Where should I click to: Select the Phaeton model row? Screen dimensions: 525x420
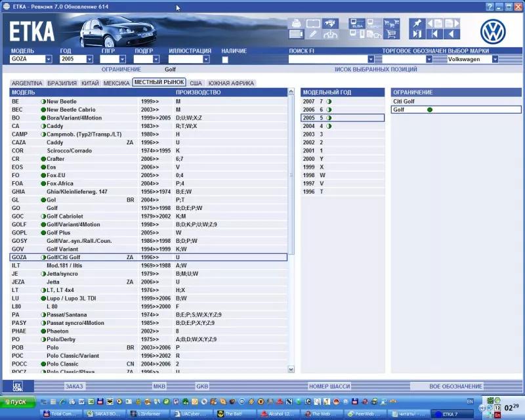tap(148, 331)
